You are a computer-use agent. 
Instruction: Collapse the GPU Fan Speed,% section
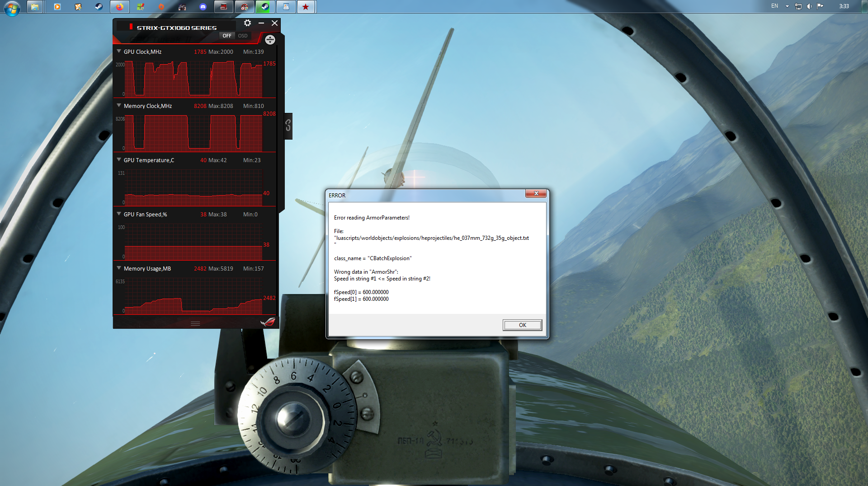click(x=119, y=214)
